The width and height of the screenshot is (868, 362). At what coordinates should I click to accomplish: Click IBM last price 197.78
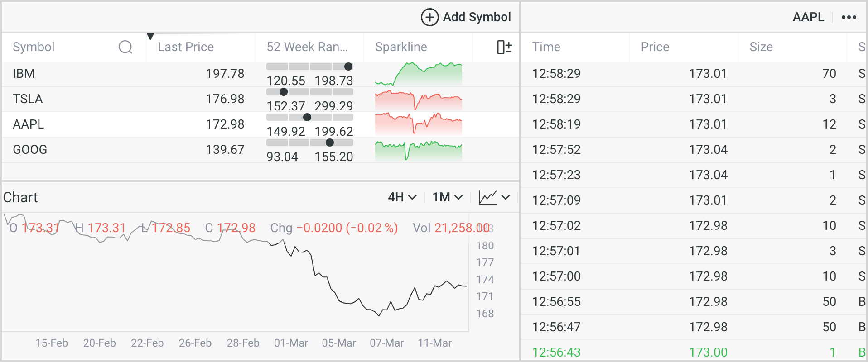tap(225, 73)
